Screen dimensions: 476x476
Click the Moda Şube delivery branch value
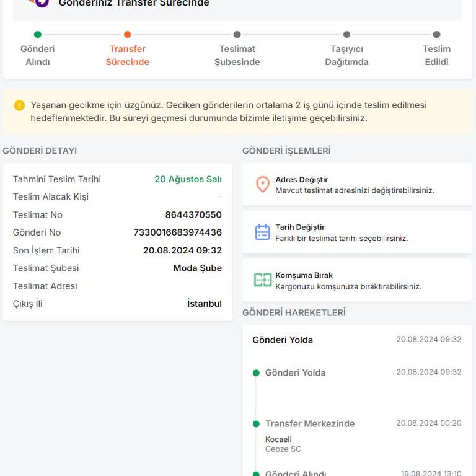pyautogui.click(x=197, y=268)
